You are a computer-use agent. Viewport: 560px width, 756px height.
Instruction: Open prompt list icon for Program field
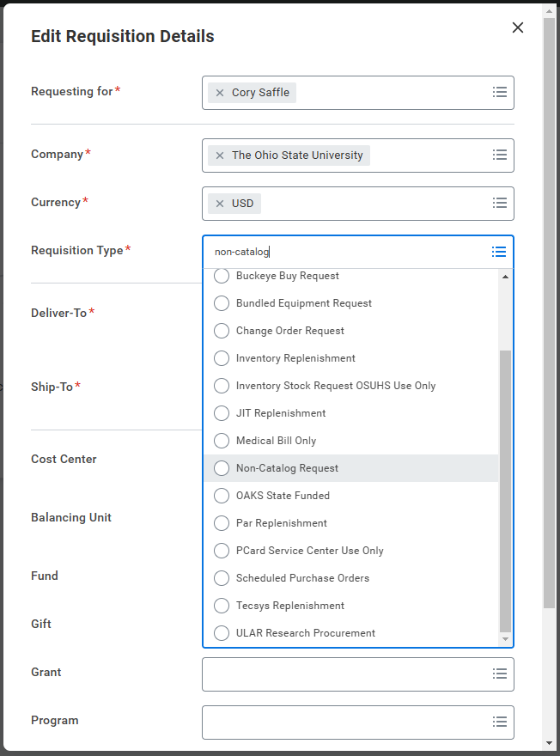point(499,722)
